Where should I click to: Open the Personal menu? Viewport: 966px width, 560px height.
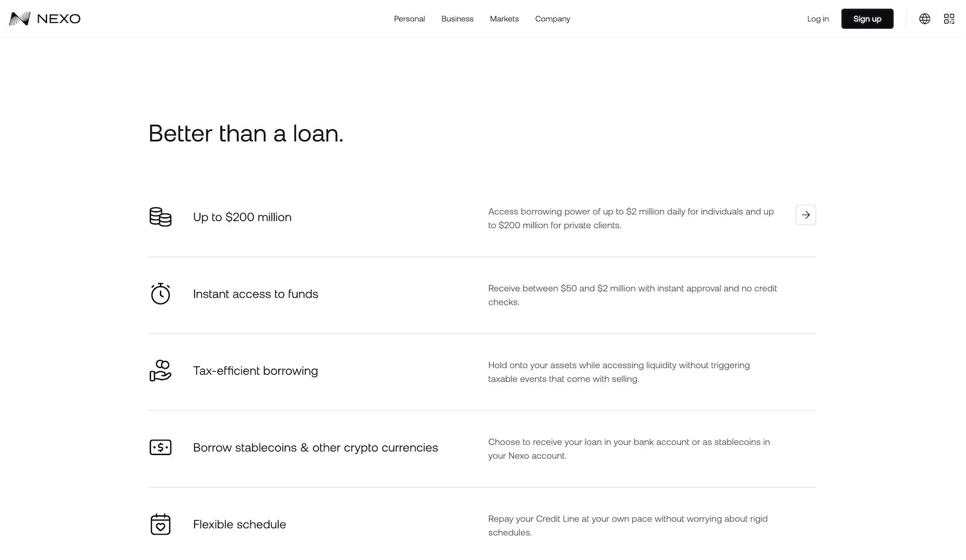pos(409,19)
